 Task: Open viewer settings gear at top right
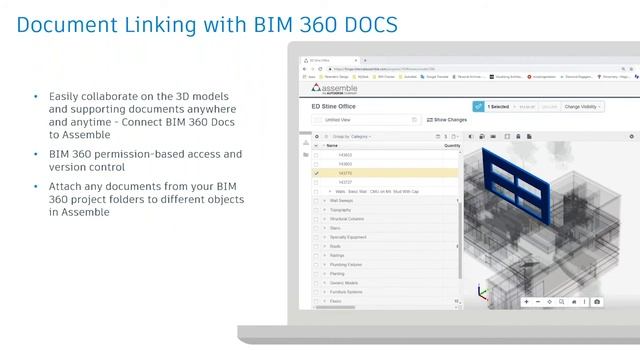[632, 136]
